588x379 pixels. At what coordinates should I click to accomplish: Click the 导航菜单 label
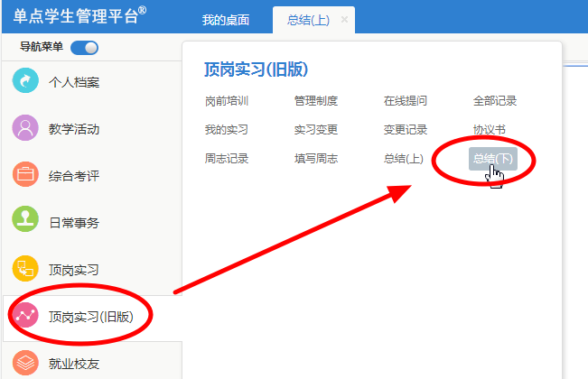42,47
